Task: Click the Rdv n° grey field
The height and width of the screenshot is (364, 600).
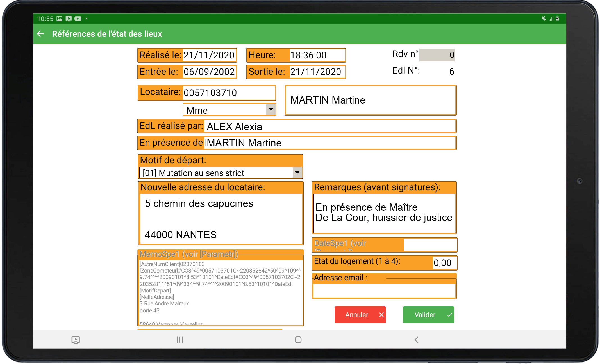Action: [x=437, y=55]
